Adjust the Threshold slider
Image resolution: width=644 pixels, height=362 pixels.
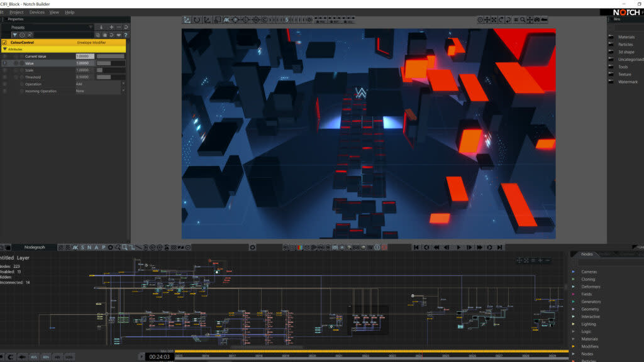coord(110,77)
